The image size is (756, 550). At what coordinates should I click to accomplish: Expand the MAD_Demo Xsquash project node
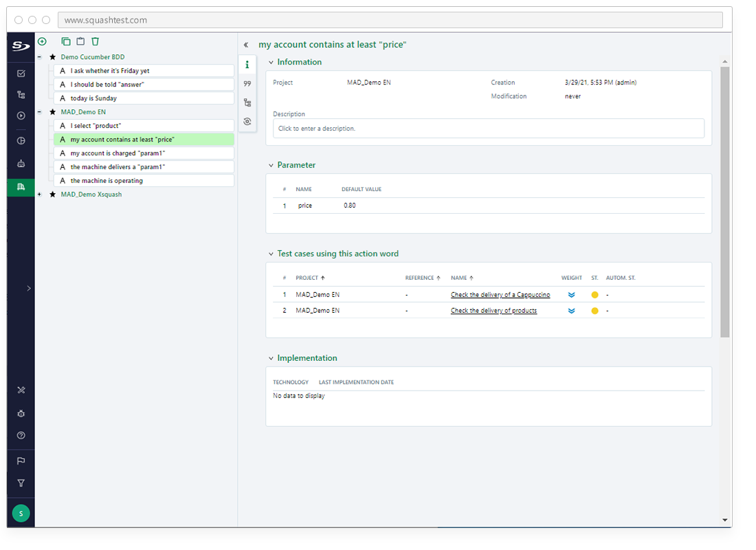40,195
